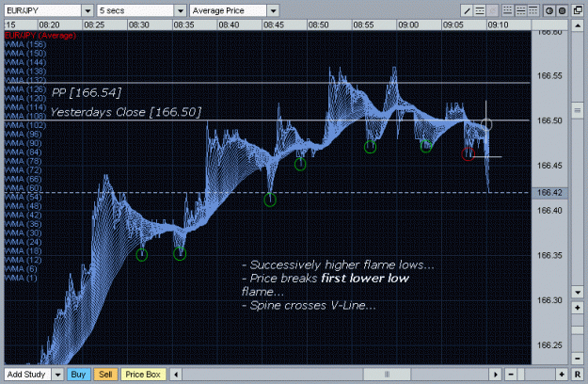This screenshot has width=588, height=384.
Task: Click the fully shaded circle toolbar icon
Action: (x=562, y=10)
